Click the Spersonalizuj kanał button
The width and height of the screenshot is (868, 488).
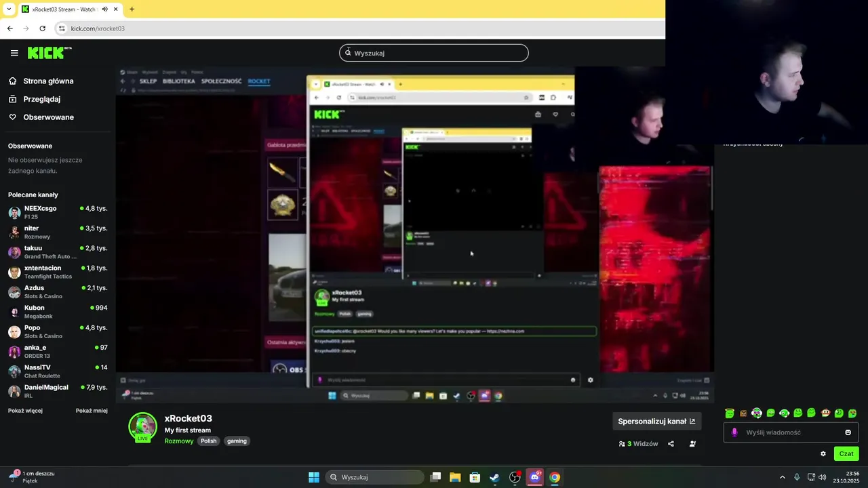[x=656, y=422]
